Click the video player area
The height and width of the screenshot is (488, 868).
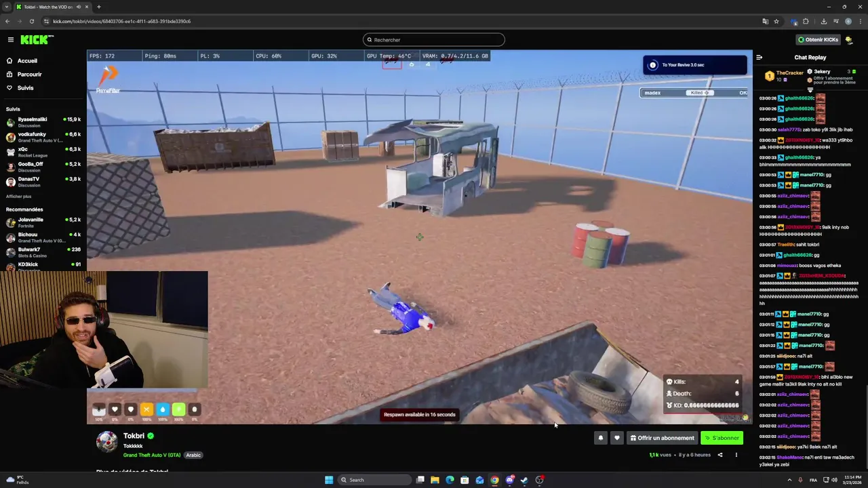(x=419, y=237)
